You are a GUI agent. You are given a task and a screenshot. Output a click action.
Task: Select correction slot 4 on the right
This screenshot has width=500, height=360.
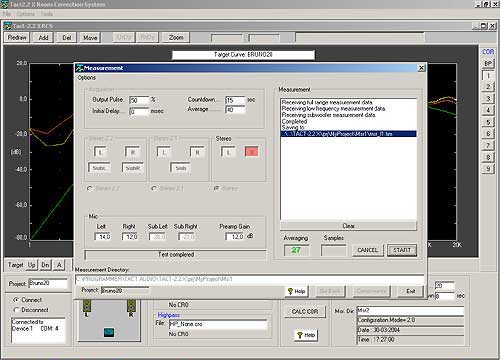tap(488, 110)
